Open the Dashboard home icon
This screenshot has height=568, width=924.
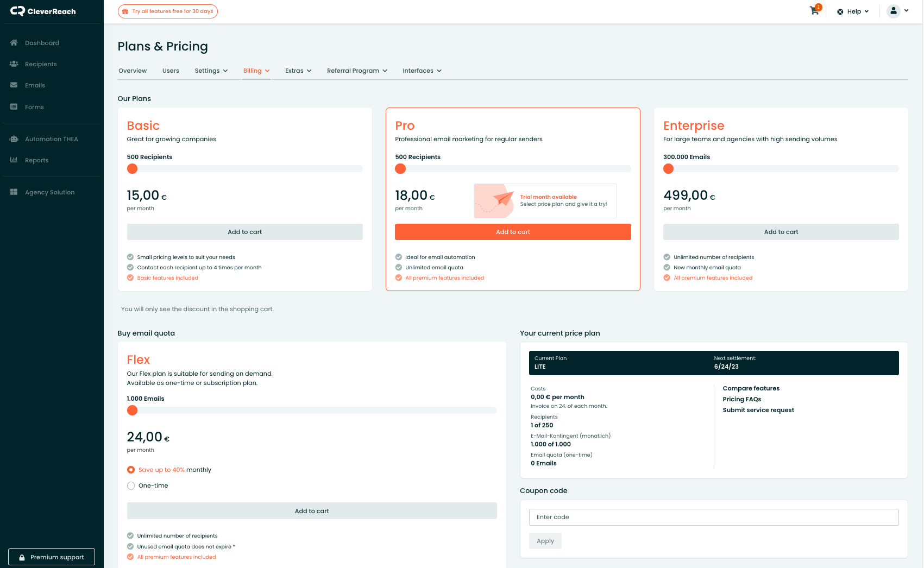(x=14, y=43)
